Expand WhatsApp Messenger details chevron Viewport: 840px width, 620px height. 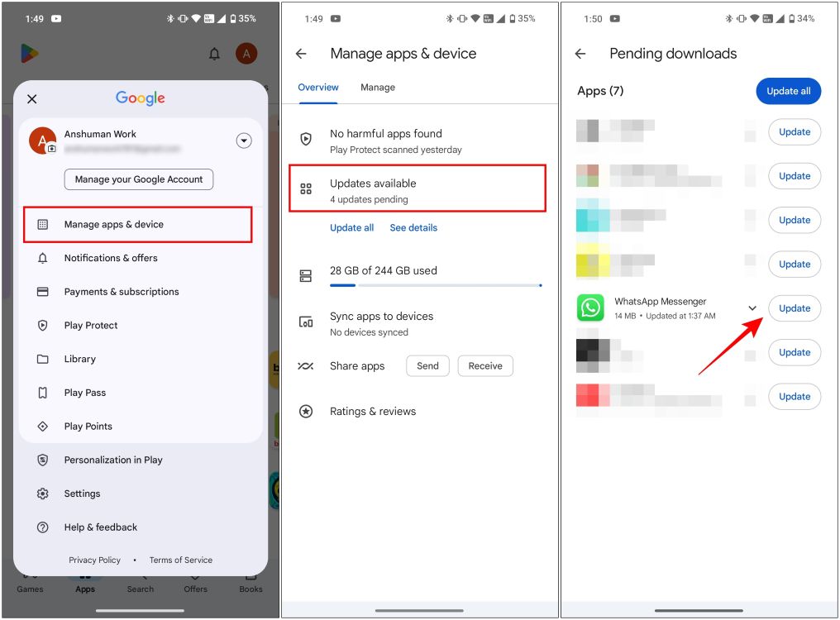point(752,308)
